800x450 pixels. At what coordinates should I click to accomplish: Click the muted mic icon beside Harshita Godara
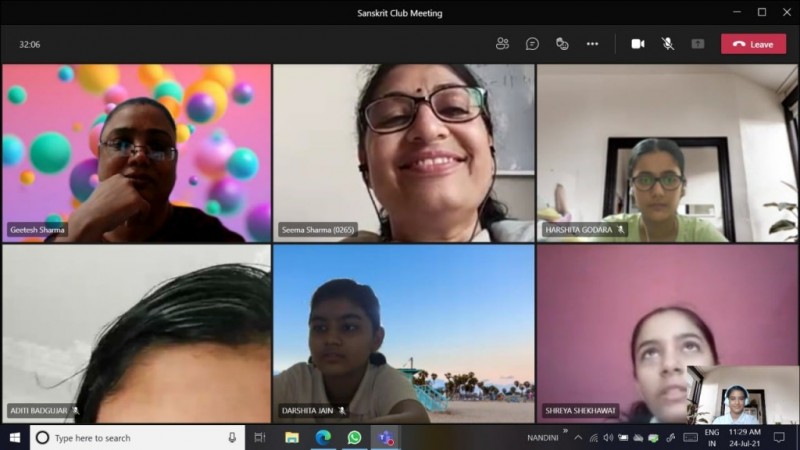click(x=621, y=230)
